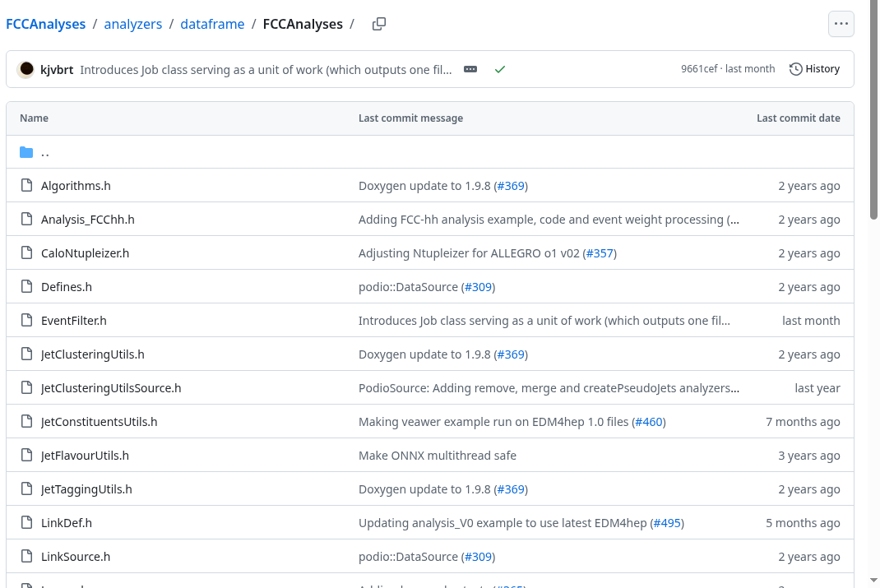This screenshot has height=588, width=880.
Task: Click the 'Last commit date' column header
Action: click(798, 118)
